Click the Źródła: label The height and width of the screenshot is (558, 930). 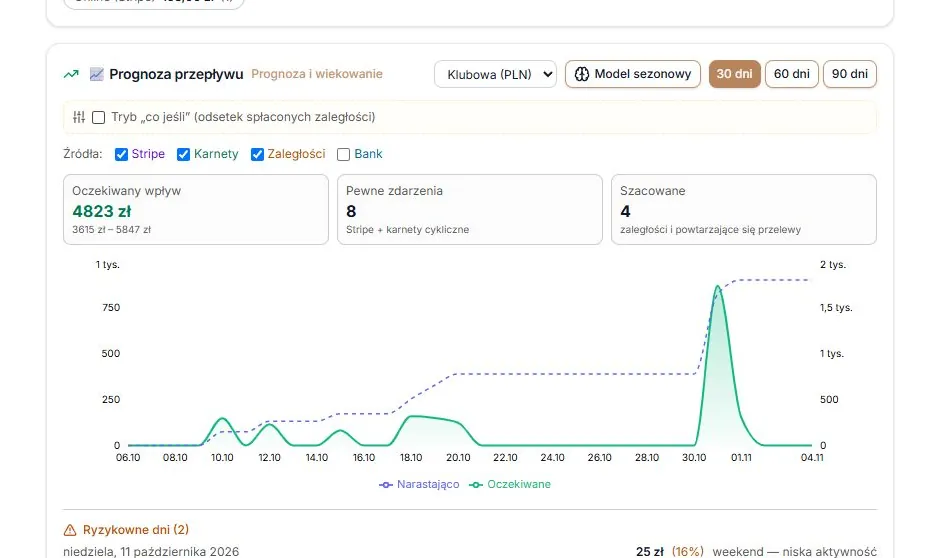click(82, 154)
